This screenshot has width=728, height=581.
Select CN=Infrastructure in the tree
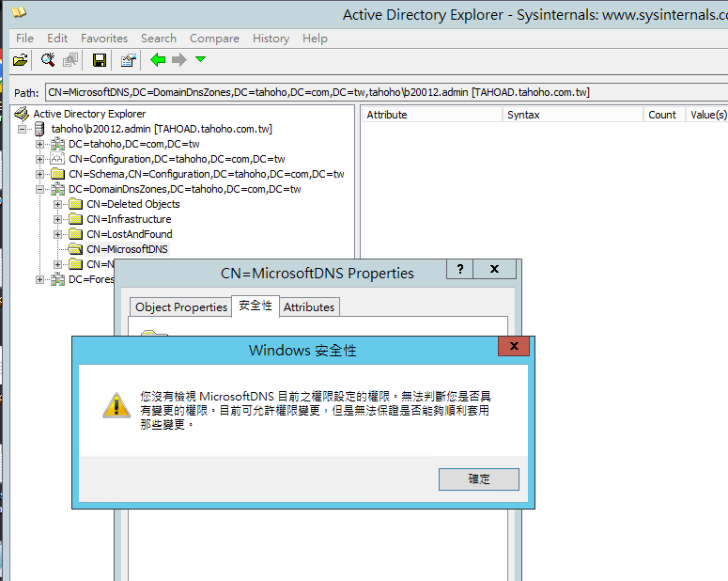(129, 219)
